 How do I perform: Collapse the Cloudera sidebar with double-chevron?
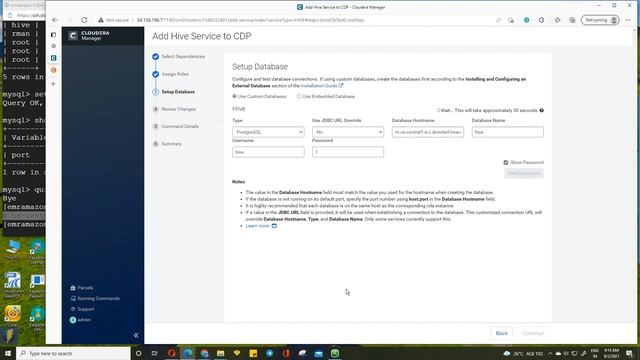(x=136, y=335)
